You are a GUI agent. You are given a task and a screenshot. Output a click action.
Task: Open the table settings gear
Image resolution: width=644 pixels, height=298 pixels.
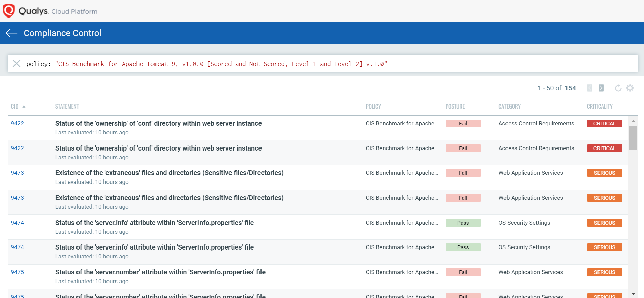630,88
